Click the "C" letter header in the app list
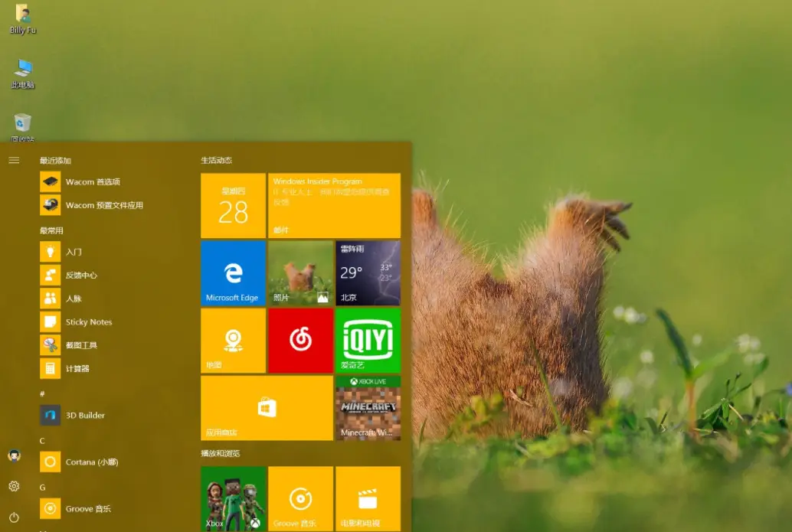The width and height of the screenshot is (792, 532). tap(43, 440)
